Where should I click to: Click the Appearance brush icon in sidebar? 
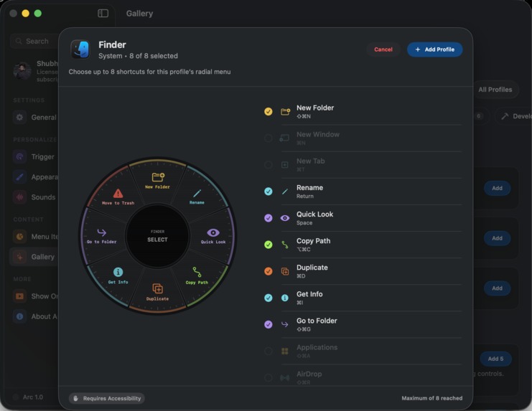coord(19,177)
